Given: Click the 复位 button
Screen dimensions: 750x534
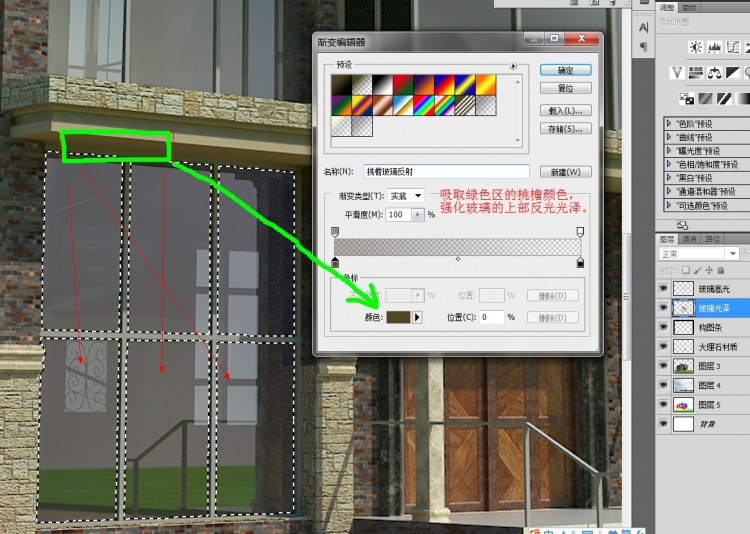Looking at the screenshot, I should click(565, 89).
